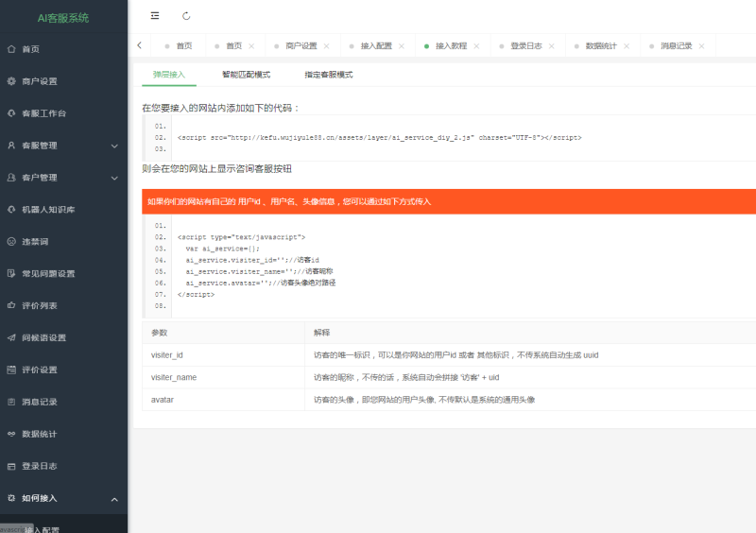Click the visiter_id table cell
Image resolution: width=756 pixels, height=533 pixels.
tap(223, 355)
